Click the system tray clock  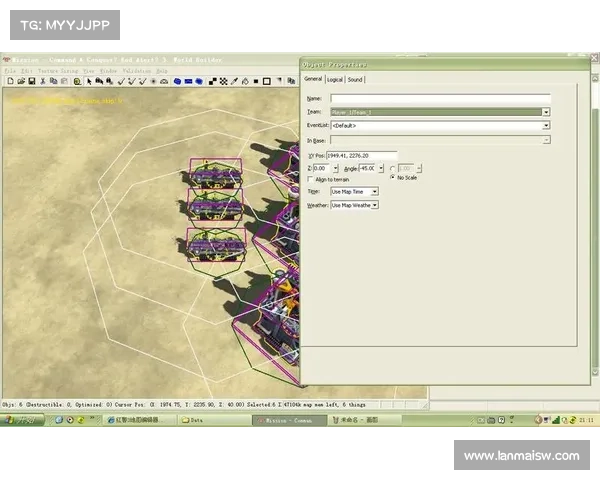point(586,420)
